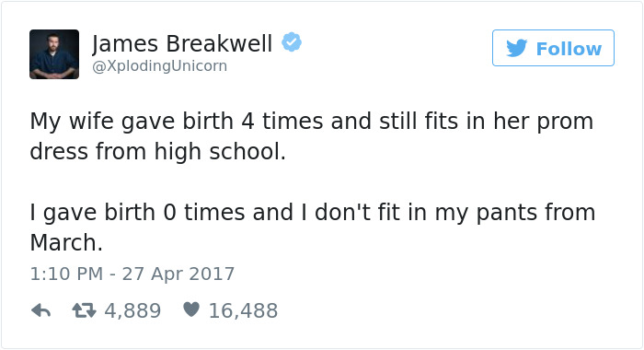Click the word 'March.' in the tweet
Screen dimensions: 644x350
pyautogui.click(x=66, y=242)
